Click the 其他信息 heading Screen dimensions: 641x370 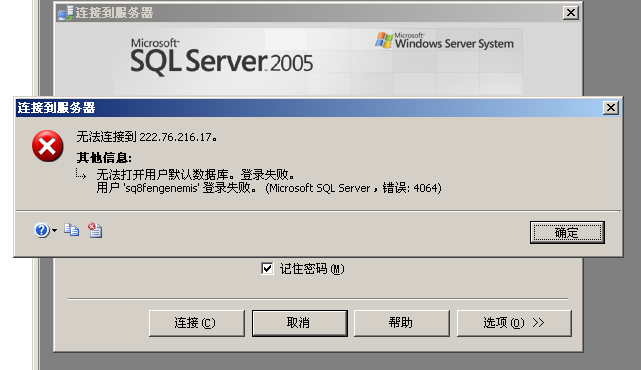click(104, 158)
